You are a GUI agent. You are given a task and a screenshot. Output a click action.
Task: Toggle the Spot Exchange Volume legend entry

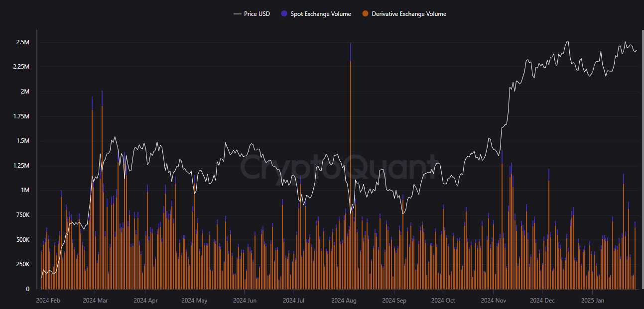[x=316, y=14]
